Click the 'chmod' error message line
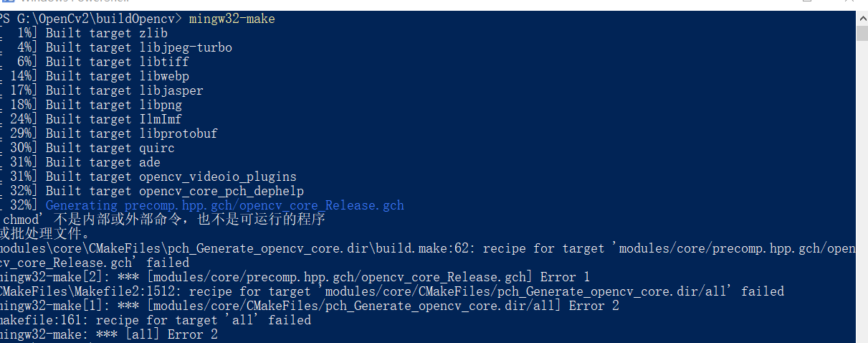Screen dimensions: 868x343 [163, 220]
